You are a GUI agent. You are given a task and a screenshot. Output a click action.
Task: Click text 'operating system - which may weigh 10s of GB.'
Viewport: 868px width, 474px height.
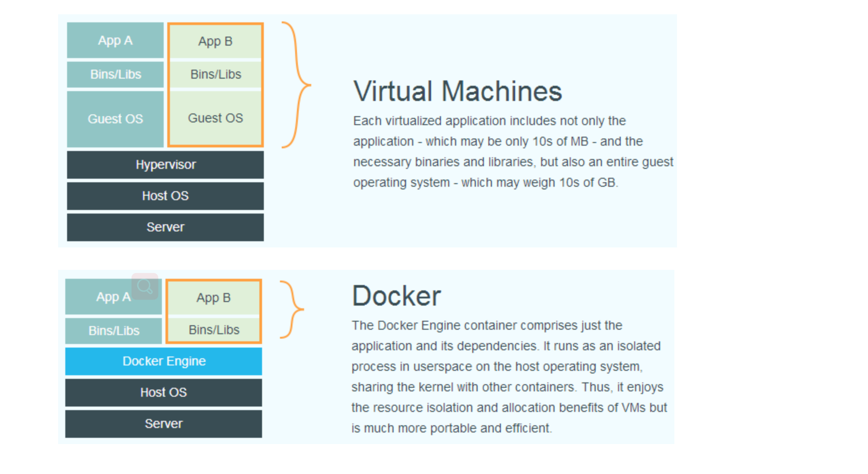486,183
